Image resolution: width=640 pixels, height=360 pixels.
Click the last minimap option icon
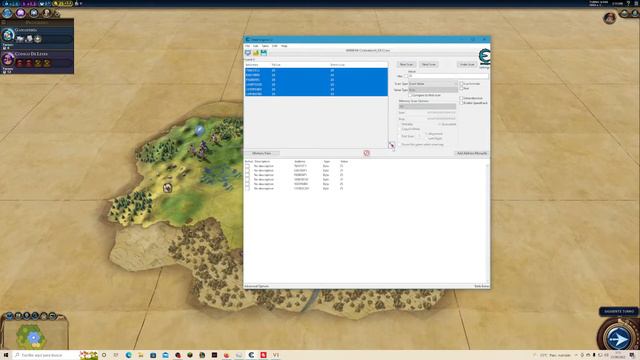(52, 316)
